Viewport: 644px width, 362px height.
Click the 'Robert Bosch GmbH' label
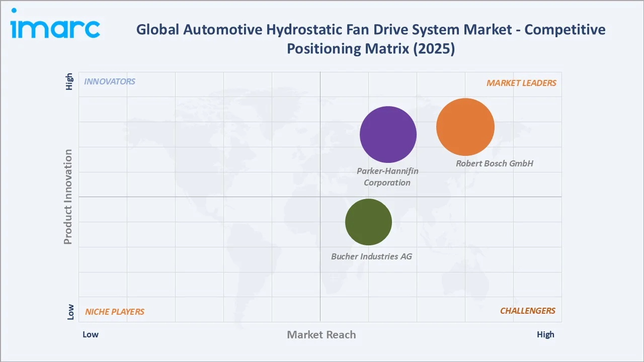(495, 163)
